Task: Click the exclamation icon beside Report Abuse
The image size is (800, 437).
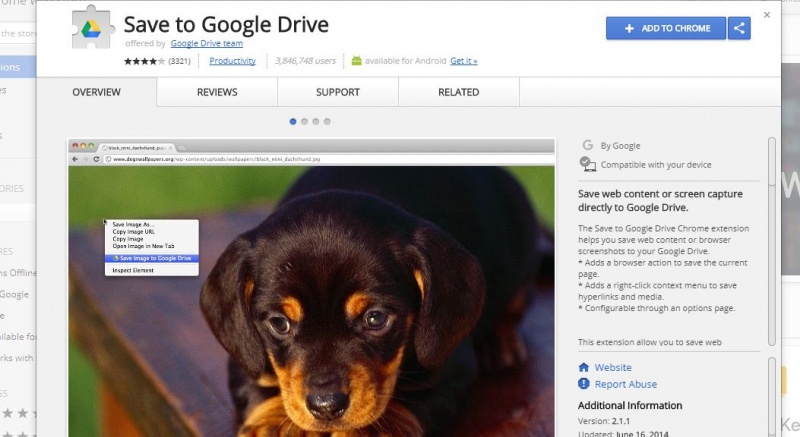Action: pos(584,383)
